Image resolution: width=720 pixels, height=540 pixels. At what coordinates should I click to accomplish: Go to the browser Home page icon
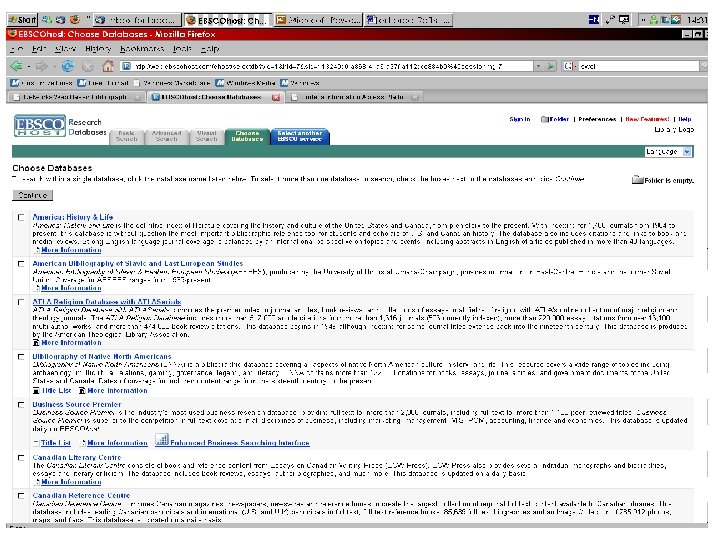(x=108, y=67)
